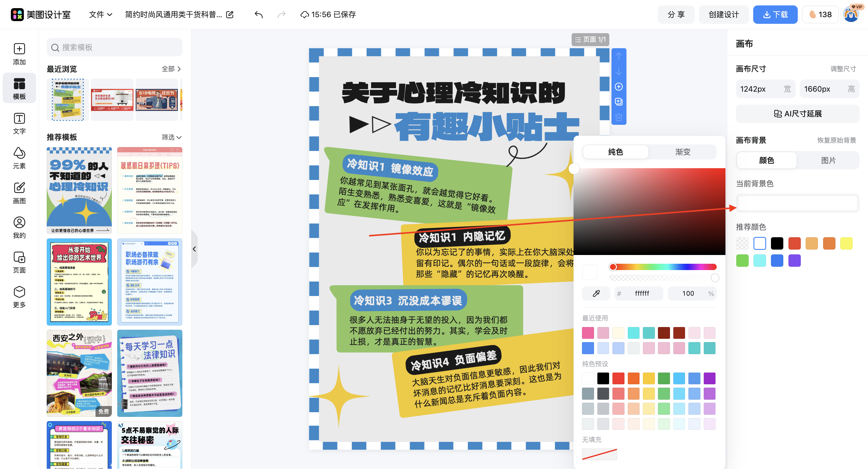Open the 添加 (add) panel
868x469 pixels.
[x=19, y=54]
